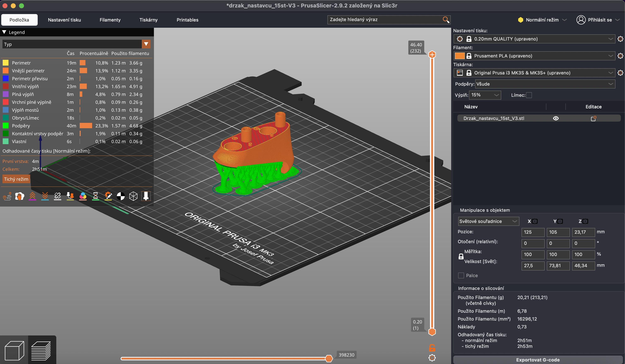Viewport: 625px width, 364px height.
Task: Click Exportovat G-code button
Action: click(x=537, y=359)
